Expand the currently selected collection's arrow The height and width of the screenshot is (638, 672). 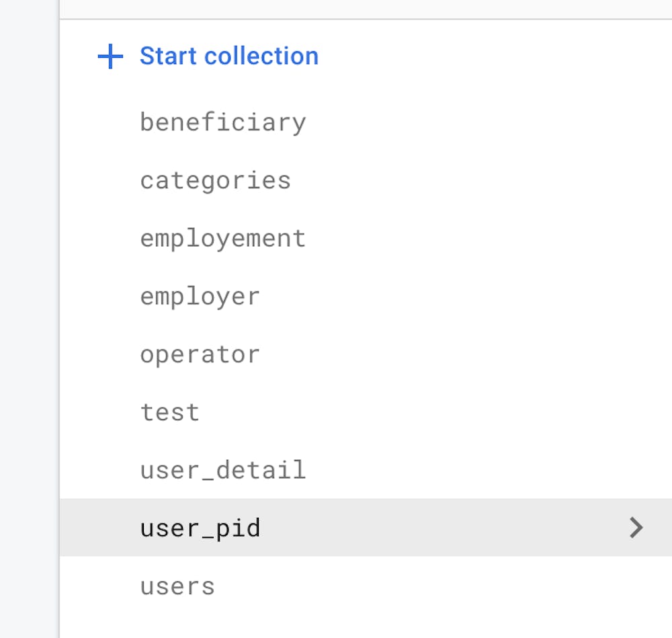tap(636, 528)
